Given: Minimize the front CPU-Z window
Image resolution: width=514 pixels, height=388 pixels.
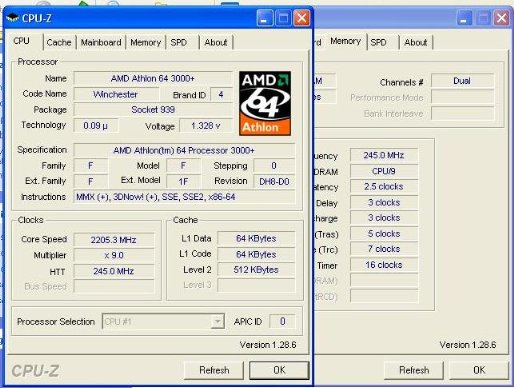Looking at the screenshot, I should 265,18.
